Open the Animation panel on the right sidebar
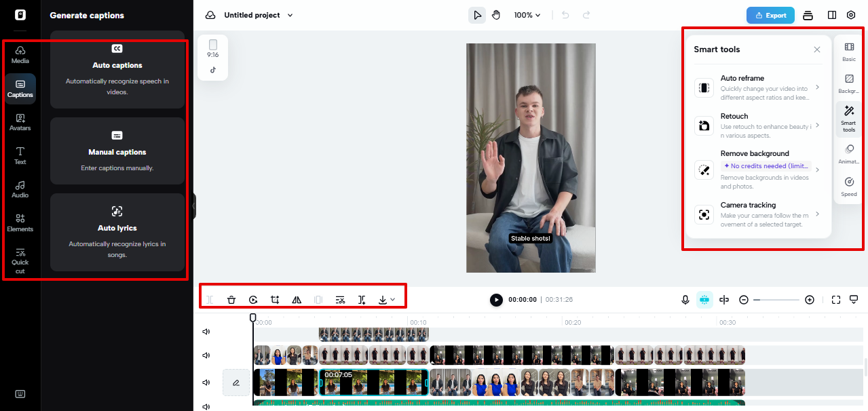This screenshot has width=868, height=411. [848, 155]
